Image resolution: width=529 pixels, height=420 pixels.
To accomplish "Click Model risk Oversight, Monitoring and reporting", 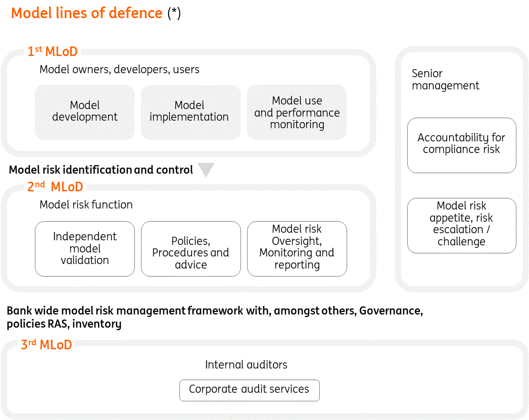I will click(297, 247).
